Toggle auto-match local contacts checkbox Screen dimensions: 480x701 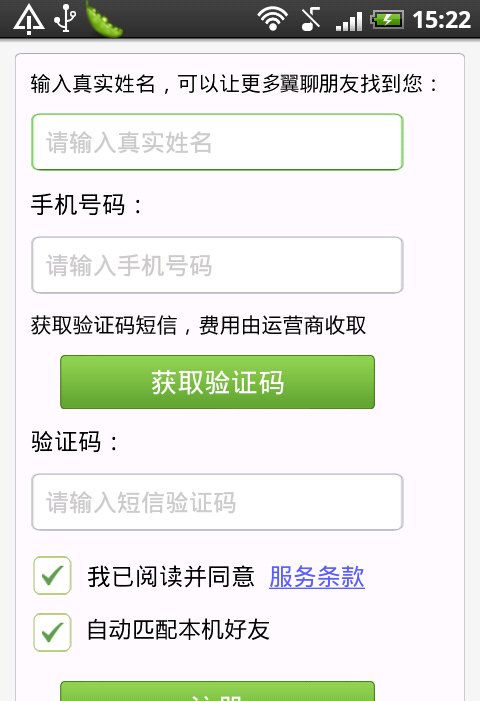click(x=52, y=632)
